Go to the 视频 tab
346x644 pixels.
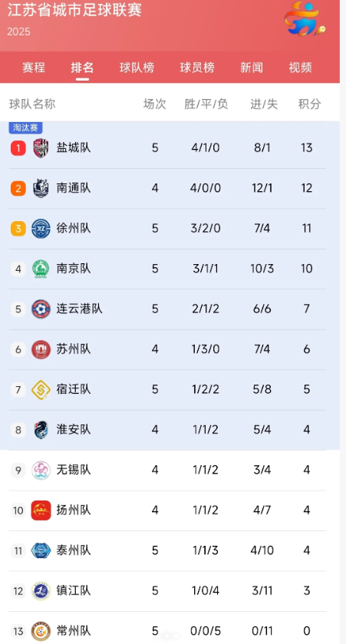pos(301,68)
